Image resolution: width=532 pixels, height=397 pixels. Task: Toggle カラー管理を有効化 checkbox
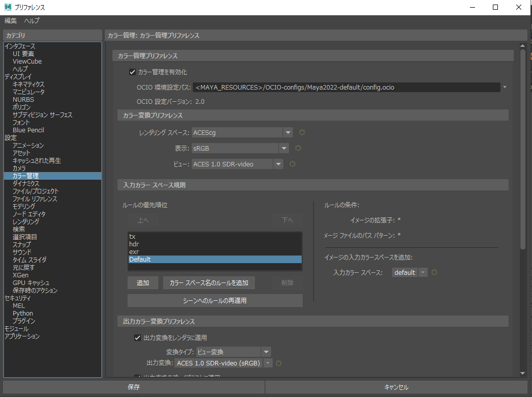point(132,72)
